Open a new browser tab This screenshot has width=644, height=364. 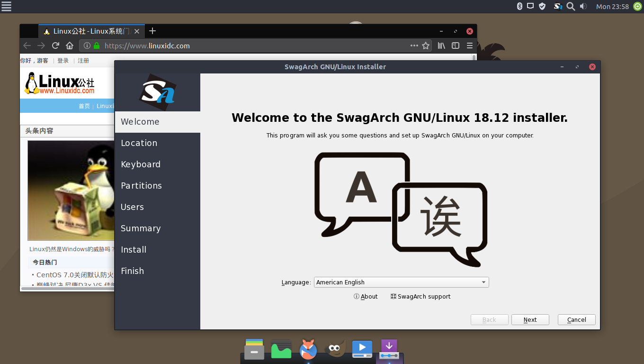point(152,31)
